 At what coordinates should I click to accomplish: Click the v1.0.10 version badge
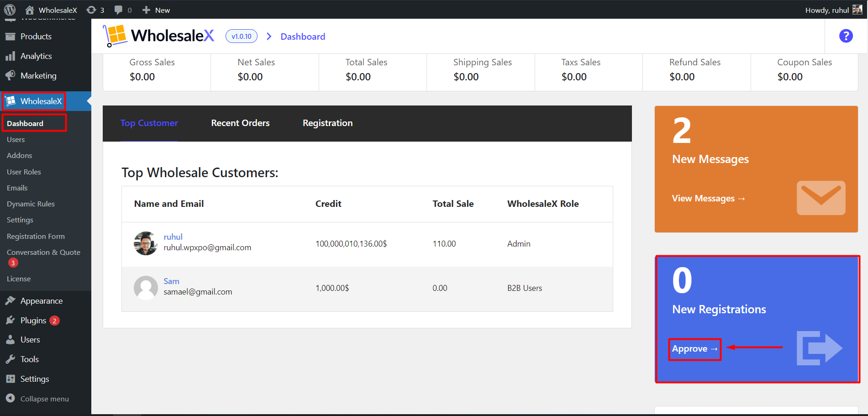[241, 36]
